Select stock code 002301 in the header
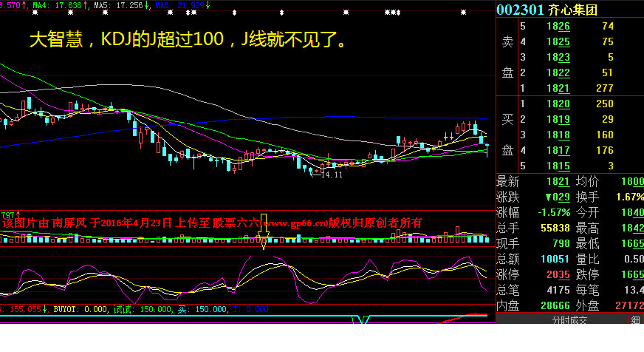 tap(520, 9)
